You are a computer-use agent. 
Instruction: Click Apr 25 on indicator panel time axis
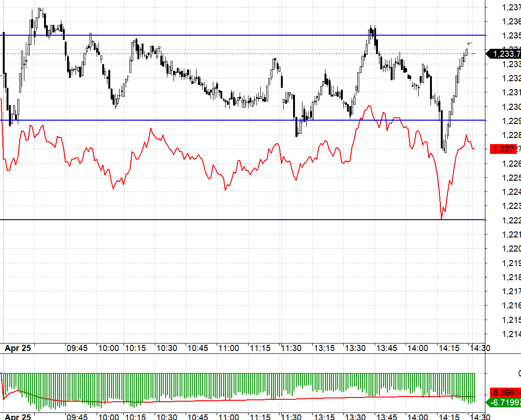(x=18, y=417)
